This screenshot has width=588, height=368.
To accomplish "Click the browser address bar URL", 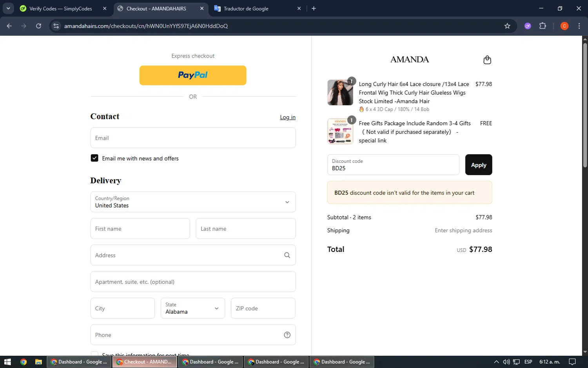I will pyautogui.click(x=146, y=26).
